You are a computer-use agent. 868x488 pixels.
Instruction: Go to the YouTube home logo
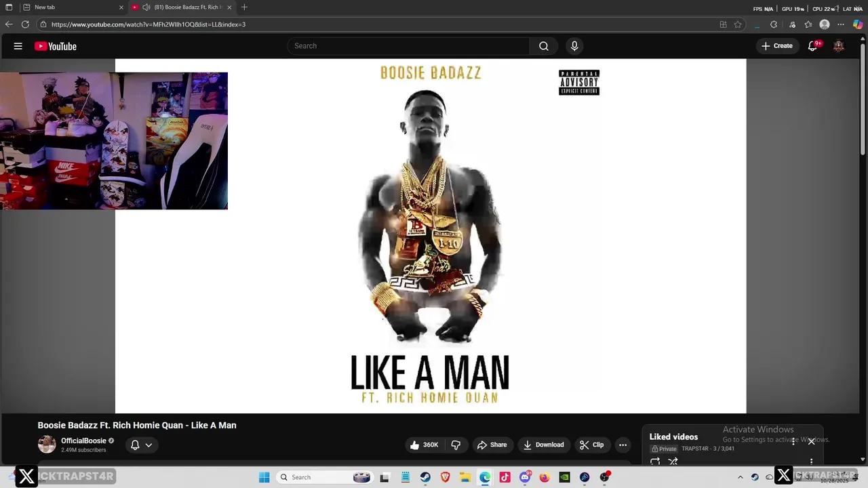tap(56, 46)
